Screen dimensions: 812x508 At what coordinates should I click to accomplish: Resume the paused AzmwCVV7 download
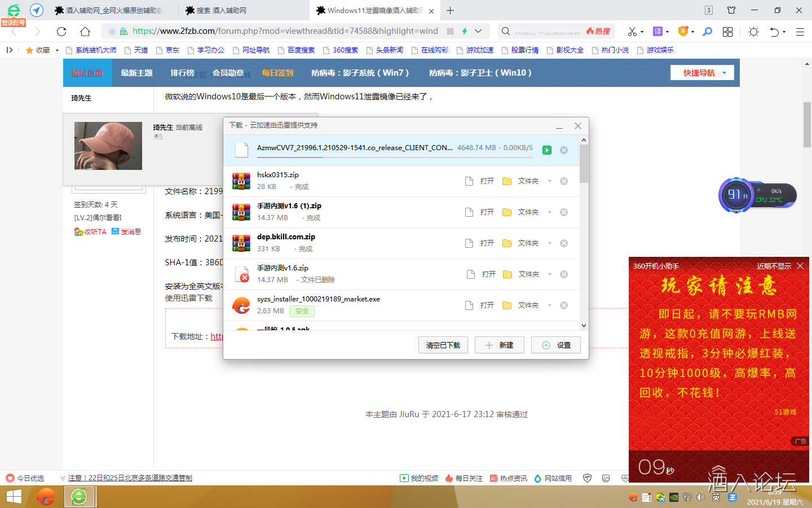click(546, 150)
